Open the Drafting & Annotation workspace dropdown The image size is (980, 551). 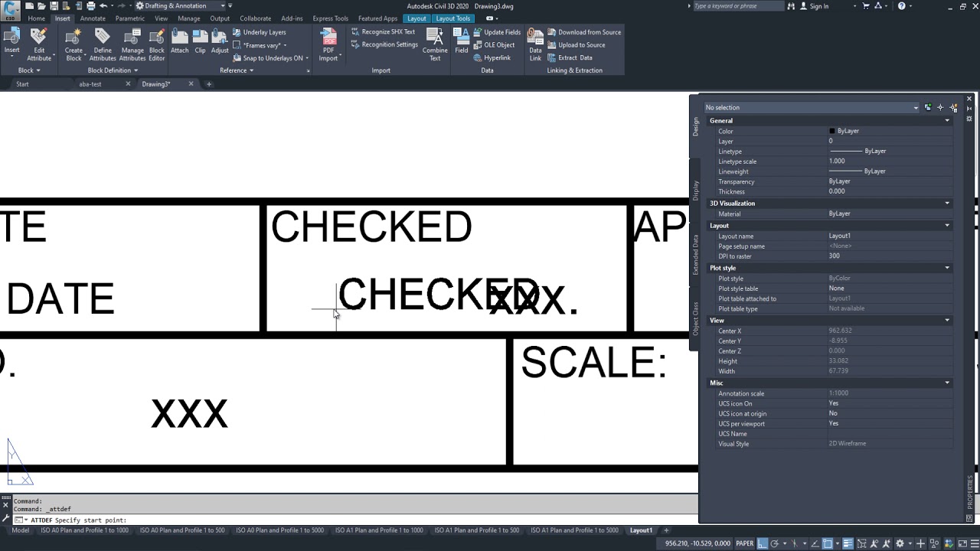(x=179, y=6)
